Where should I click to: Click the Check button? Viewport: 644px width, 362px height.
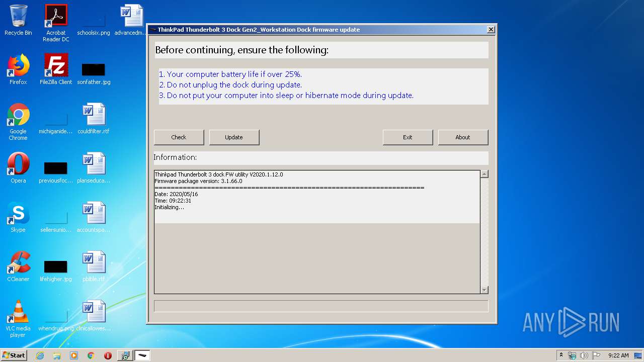coord(179,137)
